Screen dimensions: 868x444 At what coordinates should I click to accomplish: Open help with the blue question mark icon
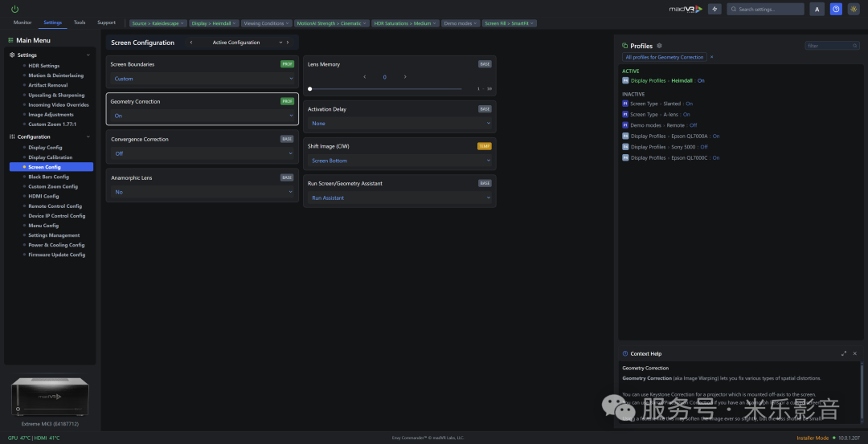point(836,9)
